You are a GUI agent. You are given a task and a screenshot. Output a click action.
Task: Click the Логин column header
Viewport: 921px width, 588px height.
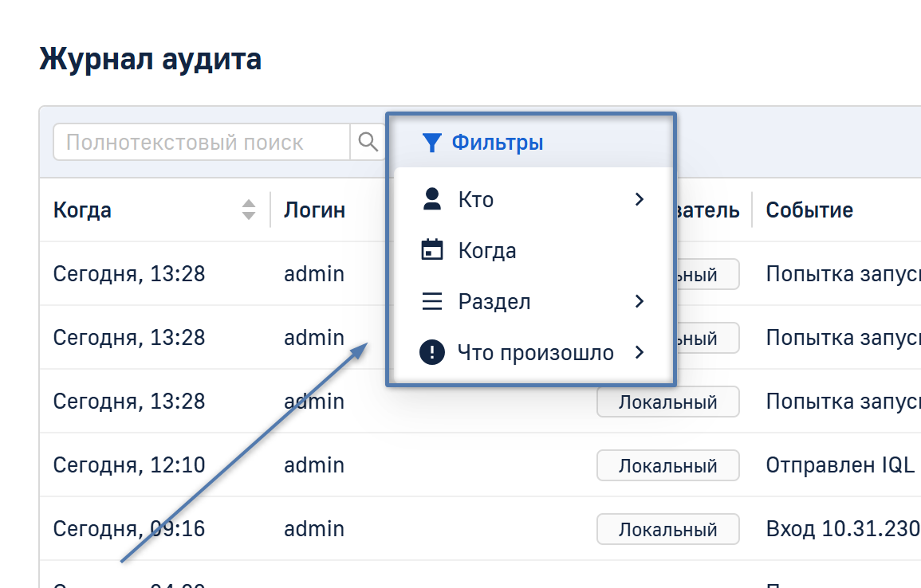point(314,210)
